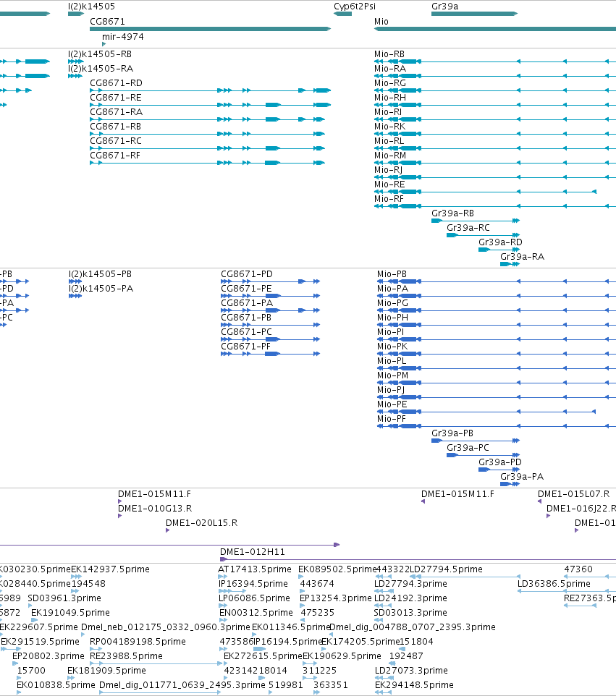
Task: Select protein l(2)k14505-PA
Action: (x=75, y=296)
